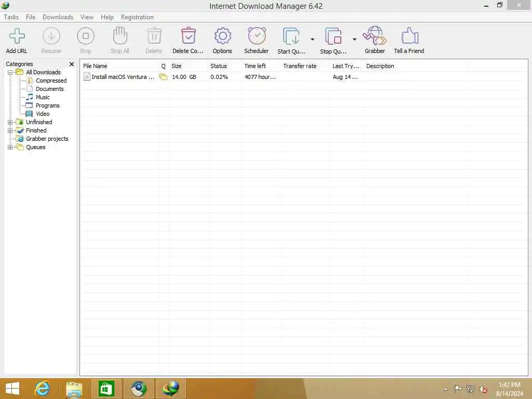The width and height of the screenshot is (532, 399).
Task: Click the muted volume tray icon
Action: point(483,389)
